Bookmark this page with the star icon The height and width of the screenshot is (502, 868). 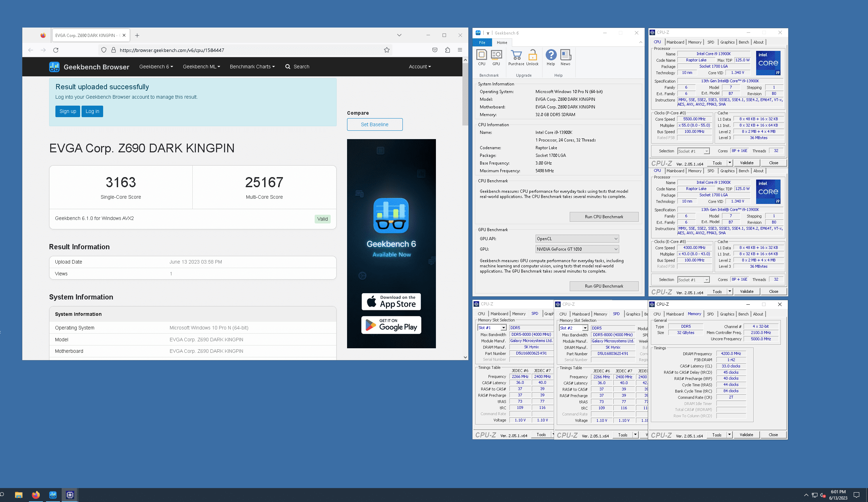click(x=386, y=50)
